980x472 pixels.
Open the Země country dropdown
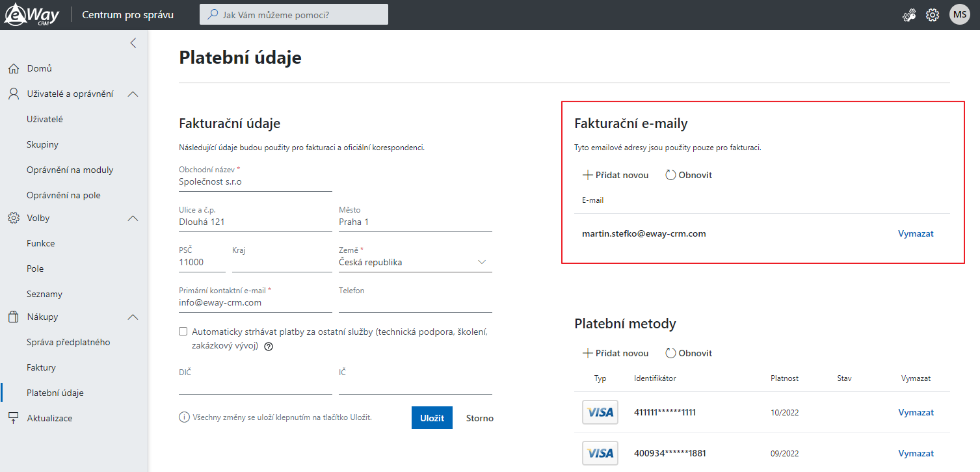416,262
